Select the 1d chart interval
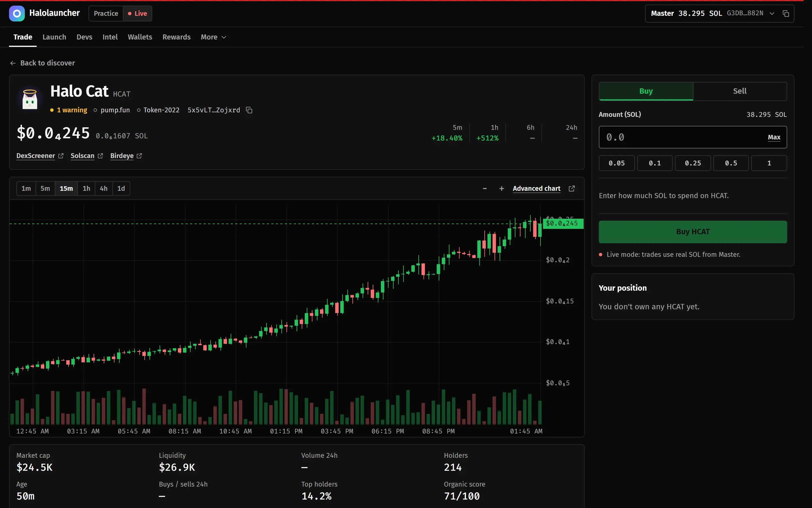This screenshot has height=508, width=812. [x=121, y=189]
